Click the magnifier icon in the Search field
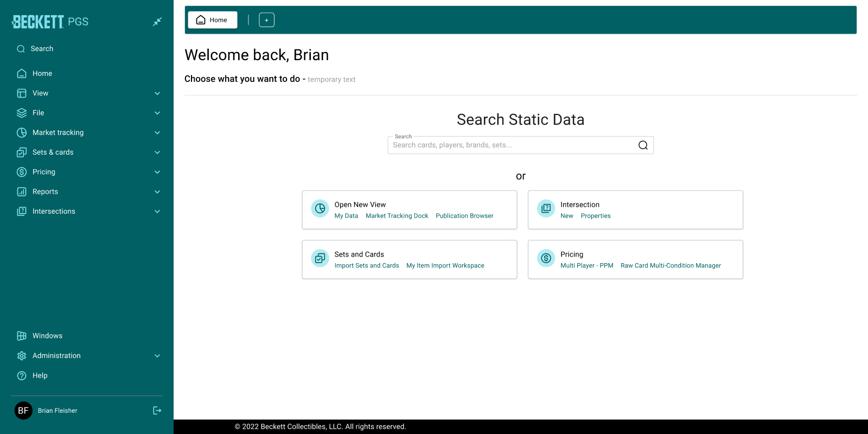 pos(643,145)
